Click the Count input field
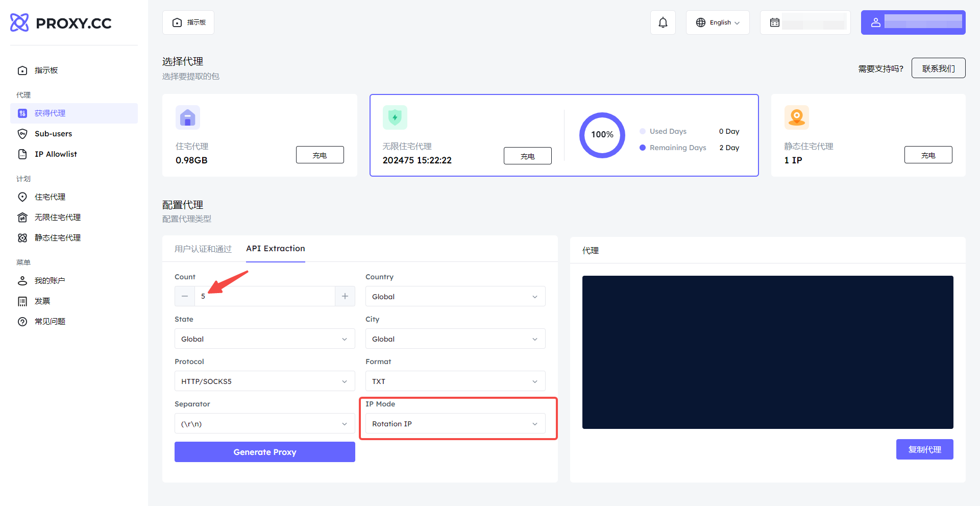Viewport: 980px width, 506px height. [265, 296]
